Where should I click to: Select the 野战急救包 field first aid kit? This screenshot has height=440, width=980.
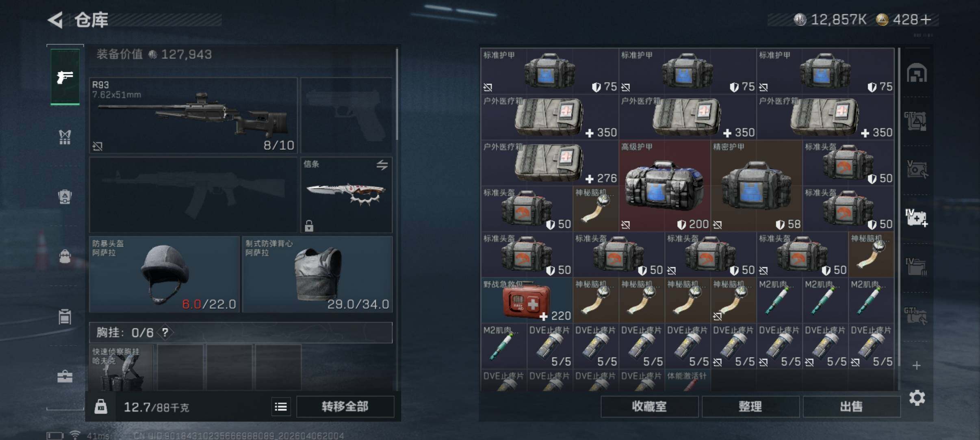coord(527,300)
